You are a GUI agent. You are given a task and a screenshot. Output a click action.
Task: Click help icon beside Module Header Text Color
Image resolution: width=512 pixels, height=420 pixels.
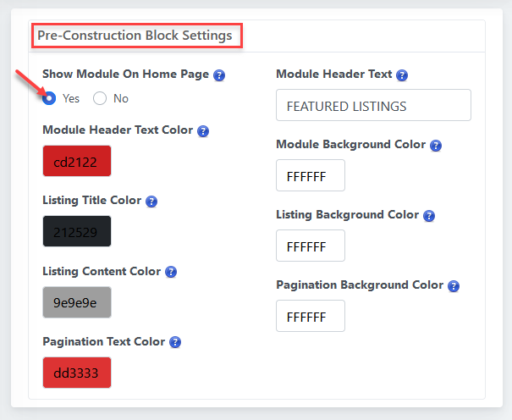click(203, 131)
